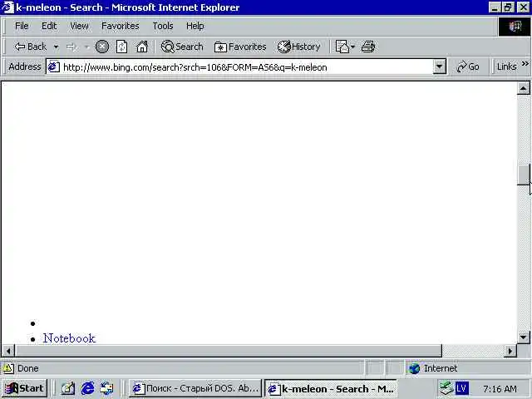Stop loading with the Stop icon
The image size is (532, 399).
click(101, 47)
